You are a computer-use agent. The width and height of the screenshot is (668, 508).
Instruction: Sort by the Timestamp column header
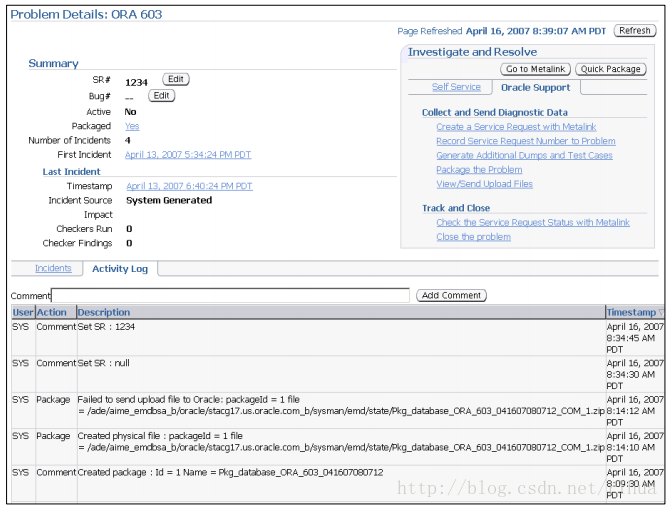(x=631, y=312)
